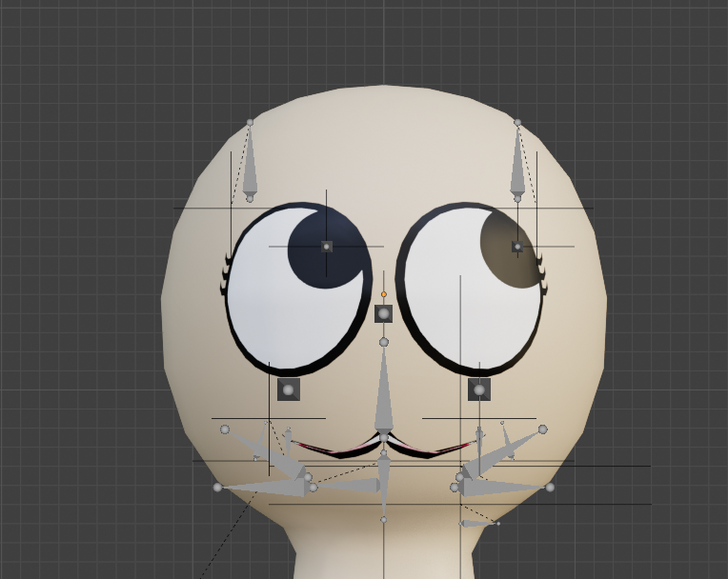Click the outer joint of the left diagonal bone

click(x=225, y=429)
